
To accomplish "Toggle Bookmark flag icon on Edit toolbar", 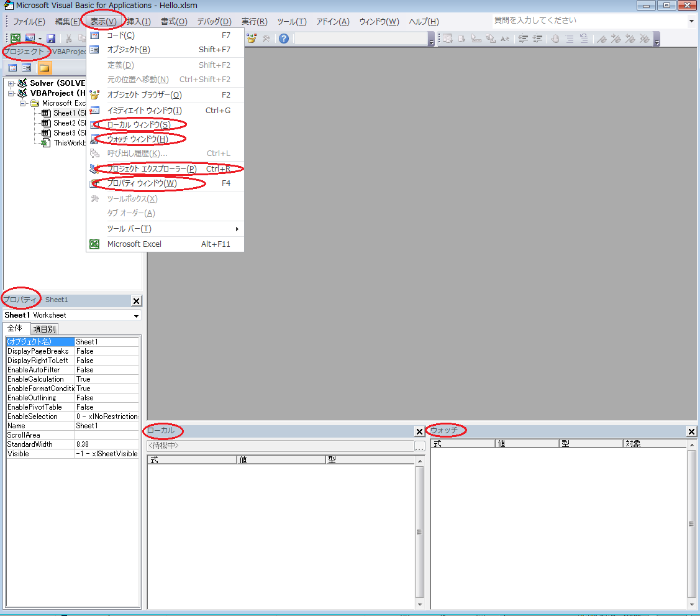I will [x=601, y=39].
